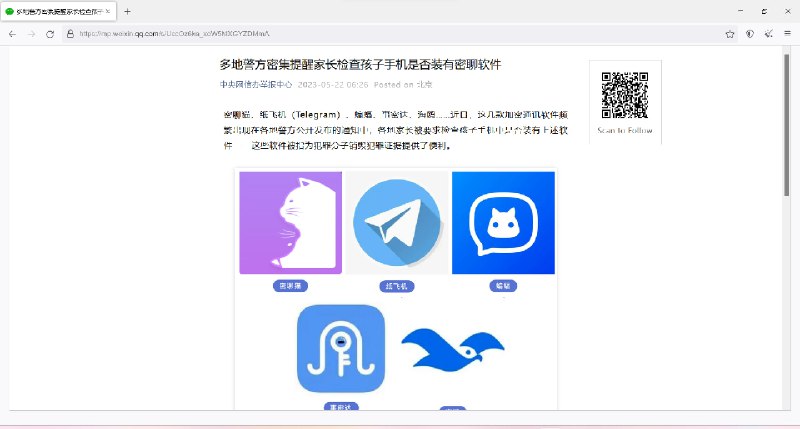800x429 pixels.
Task: Click the 密聊猫 label under purple icon
Action: 290,286
